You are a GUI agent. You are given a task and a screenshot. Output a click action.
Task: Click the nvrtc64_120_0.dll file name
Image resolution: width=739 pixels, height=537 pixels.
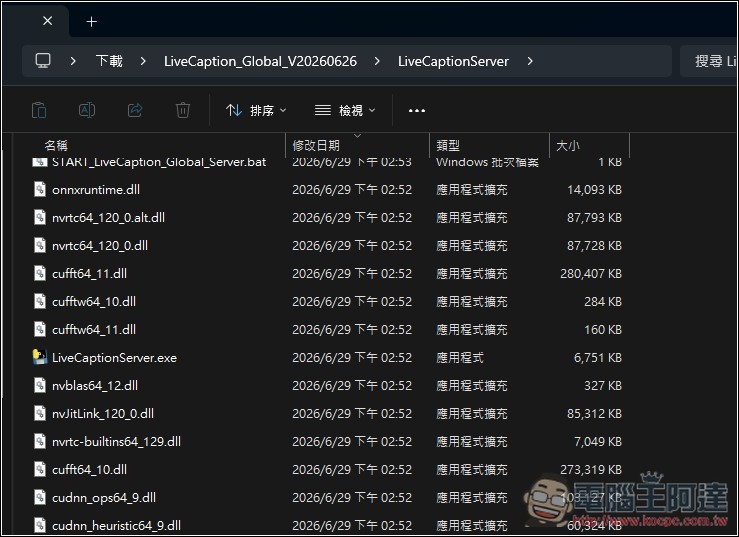pos(100,245)
